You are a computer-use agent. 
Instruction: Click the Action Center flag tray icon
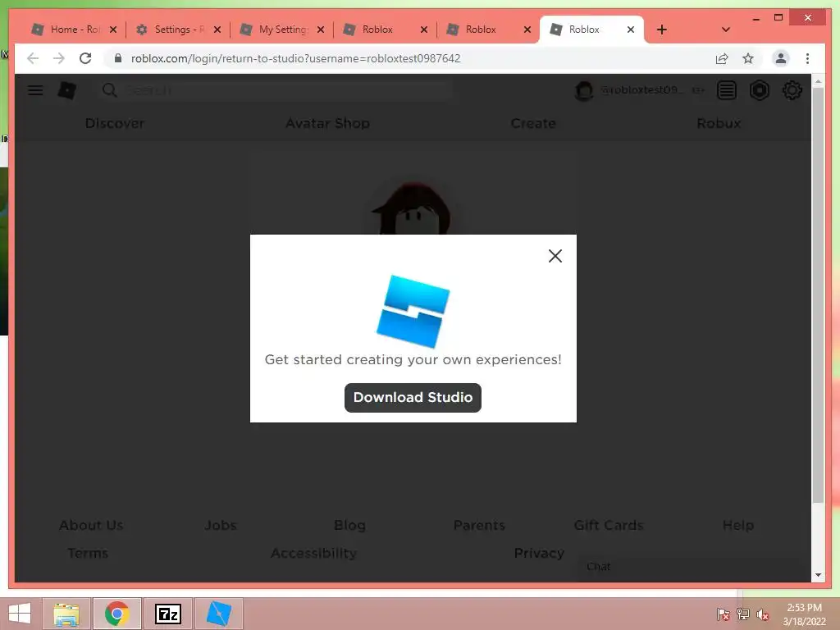(x=723, y=614)
